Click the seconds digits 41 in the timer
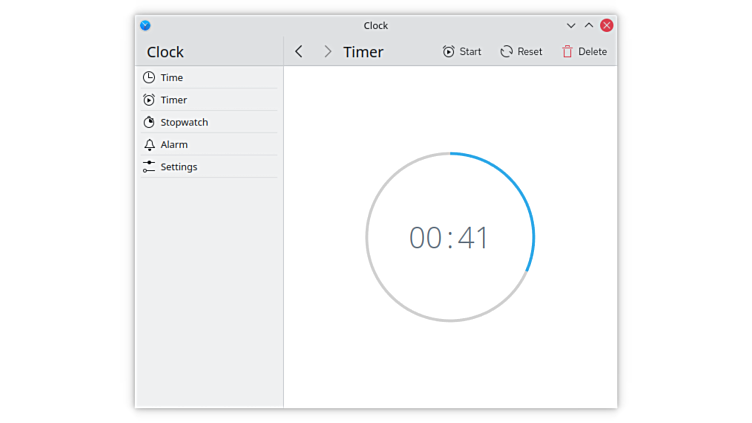Image resolution: width=752 pixels, height=423 pixels. click(x=474, y=238)
